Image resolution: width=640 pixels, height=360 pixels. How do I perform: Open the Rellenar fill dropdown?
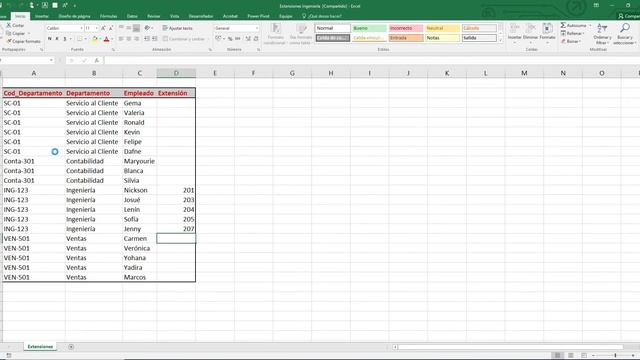point(573,33)
